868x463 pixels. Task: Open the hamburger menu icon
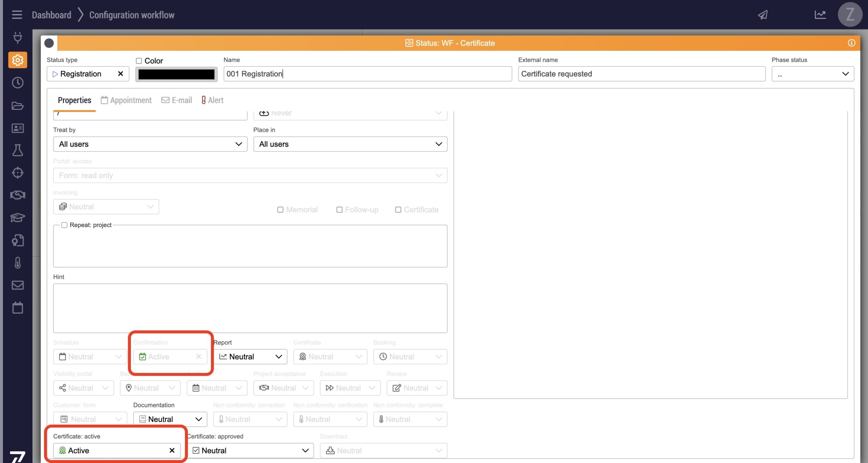point(17,15)
